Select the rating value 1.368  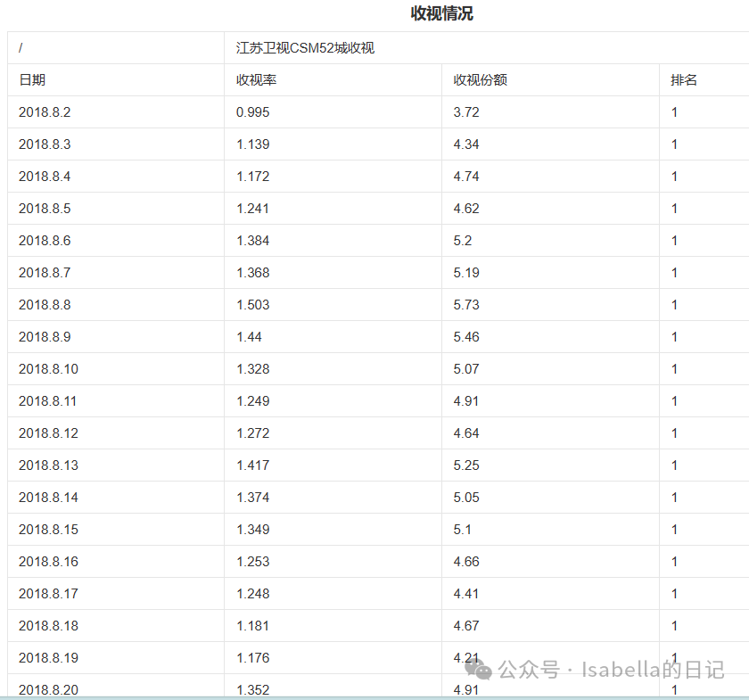coord(252,273)
